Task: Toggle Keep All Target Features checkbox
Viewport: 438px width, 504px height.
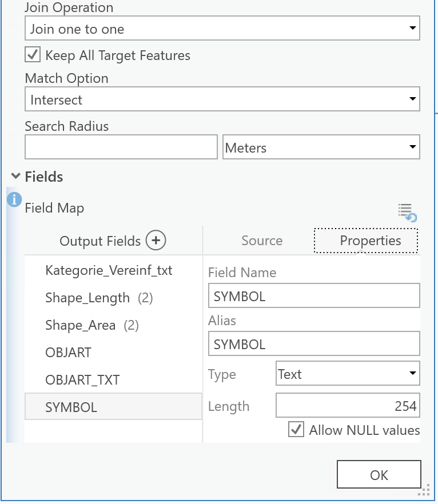Action: 33,55
